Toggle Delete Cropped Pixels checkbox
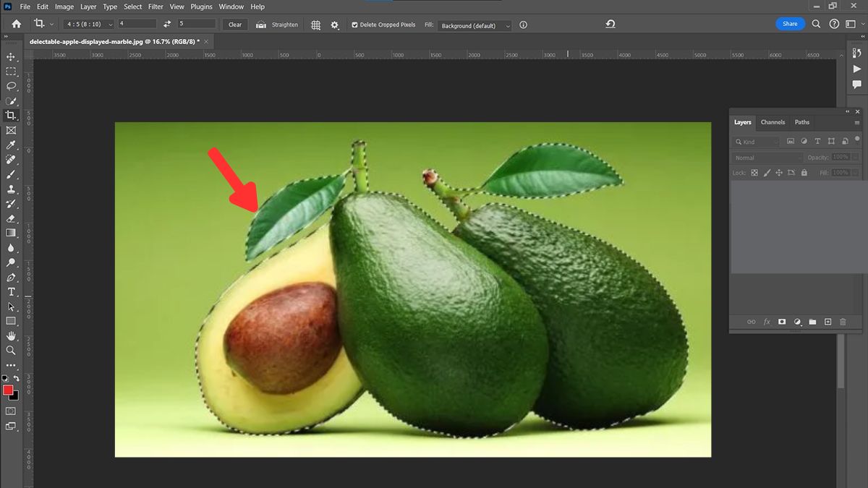868x488 pixels. point(354,25)
